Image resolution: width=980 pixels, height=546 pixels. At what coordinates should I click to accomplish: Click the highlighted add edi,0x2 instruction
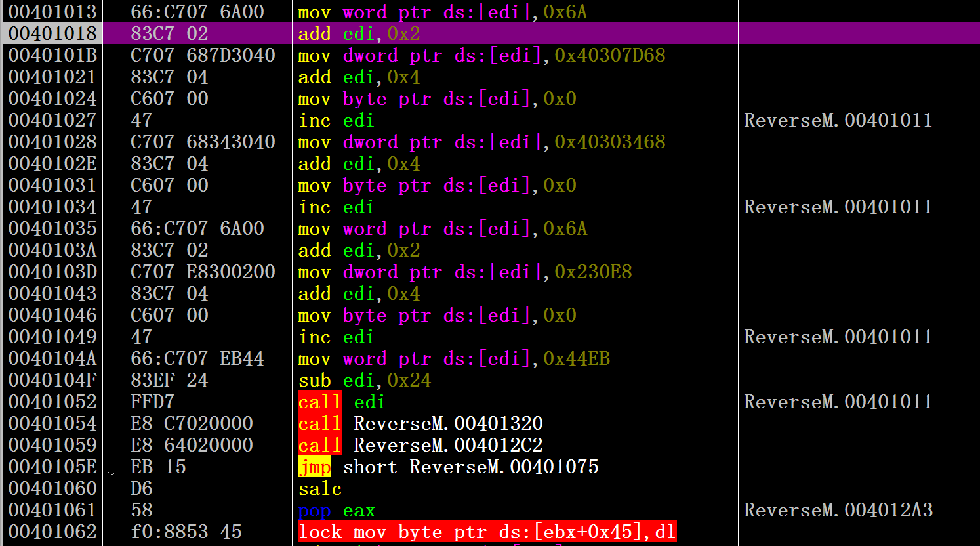click(359, 33)
